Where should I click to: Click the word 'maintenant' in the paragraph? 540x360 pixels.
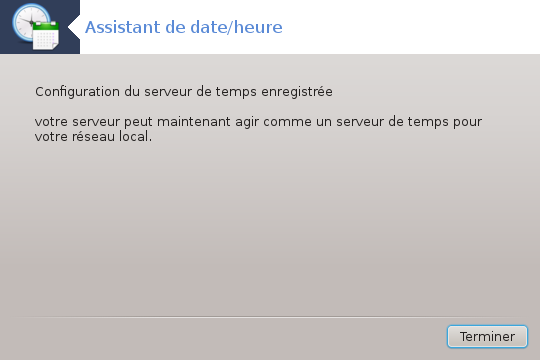tap(194, 122)
